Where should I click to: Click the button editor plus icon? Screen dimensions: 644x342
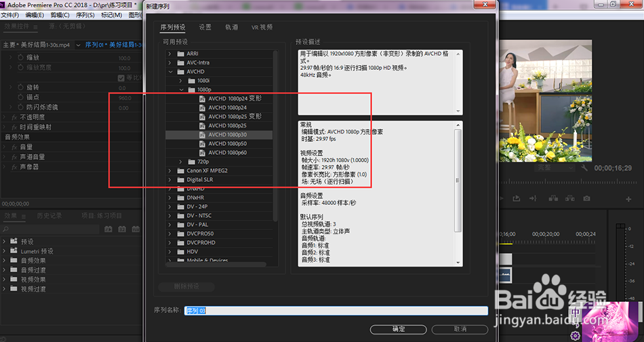pyautogui.click(x=628, y=199)
